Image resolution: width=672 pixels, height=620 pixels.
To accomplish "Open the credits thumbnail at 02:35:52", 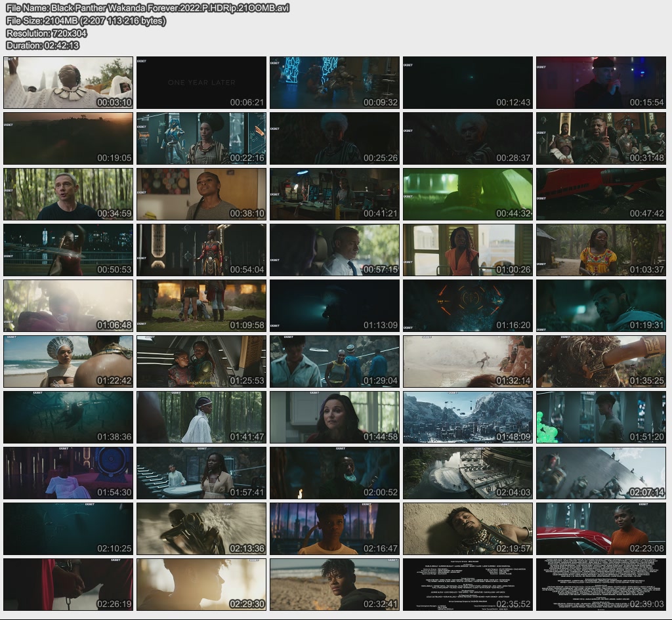I will point(467,585).
